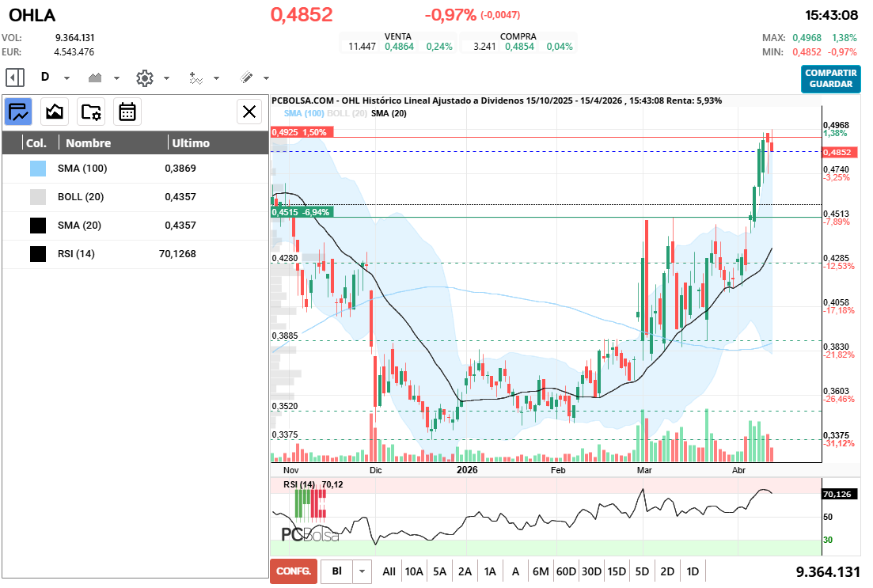Viewport: 873px width, 588px height.
Task: Select the 1A time range
Action: tap(490, 571)
